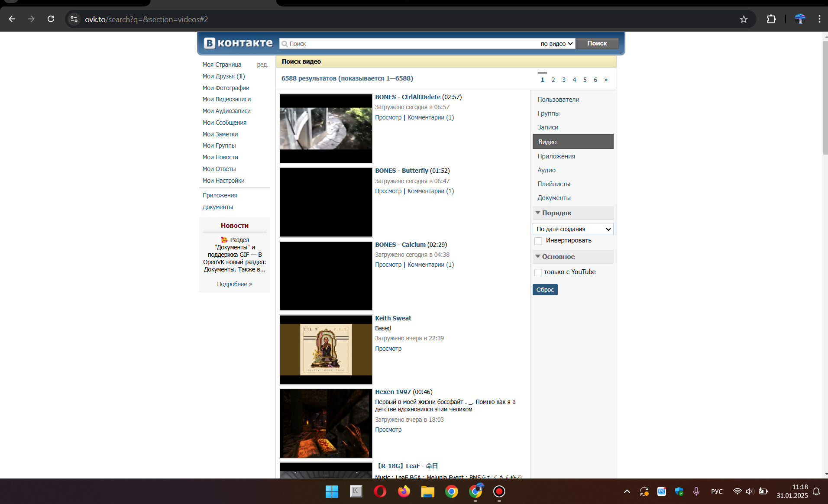
Task: Click the microphone tray icon
Action: tap(696, 491)
